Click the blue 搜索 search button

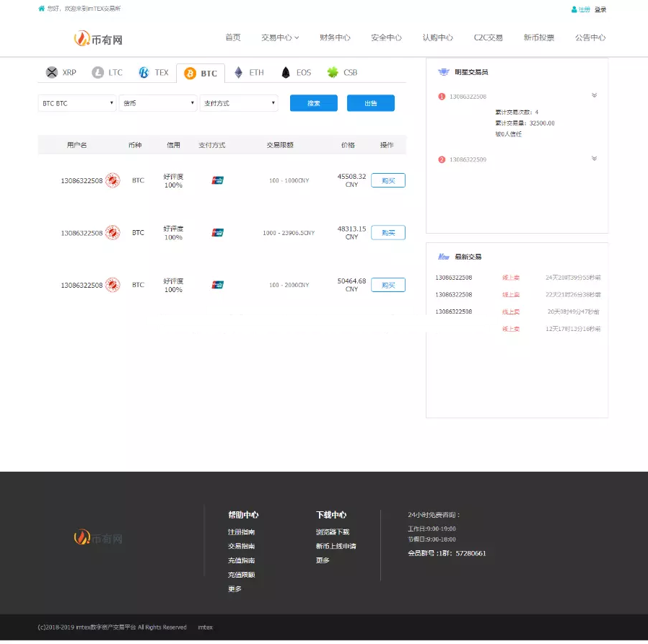click(x=314, y=103)
